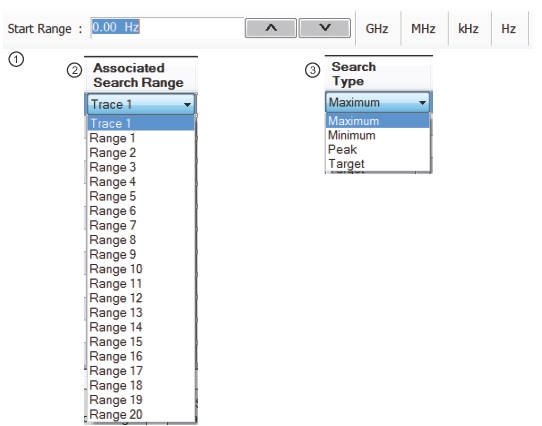Pick Range 20 from the list

click(141, 414)
